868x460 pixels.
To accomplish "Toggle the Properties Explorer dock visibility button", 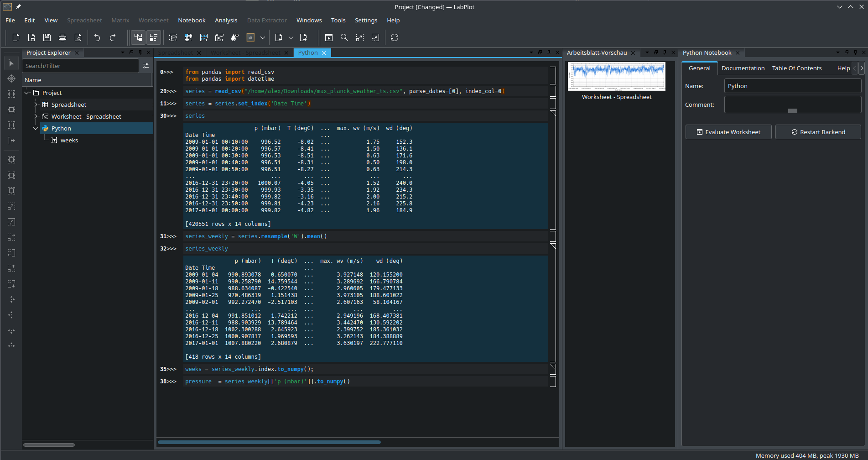I will [x=154, y=37].
